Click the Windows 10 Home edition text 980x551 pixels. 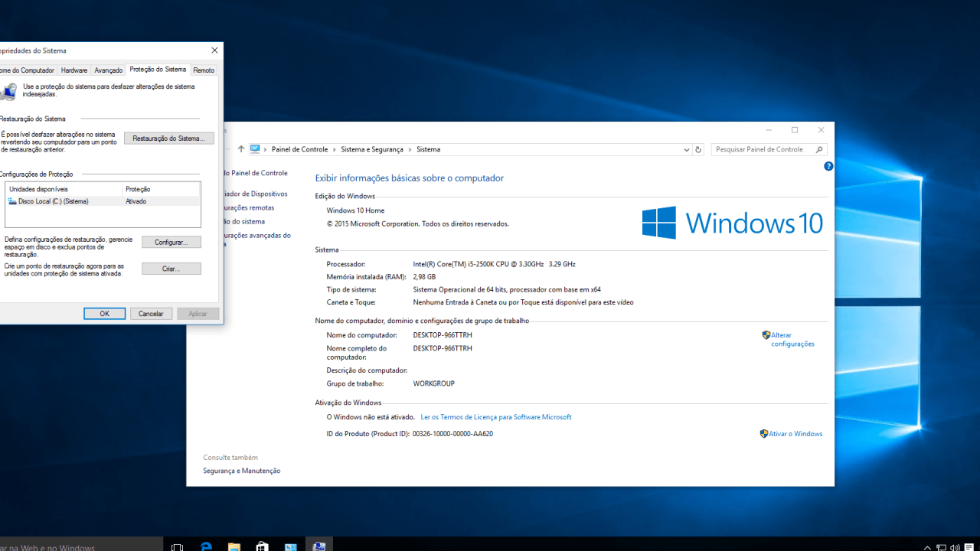(355, 210)
